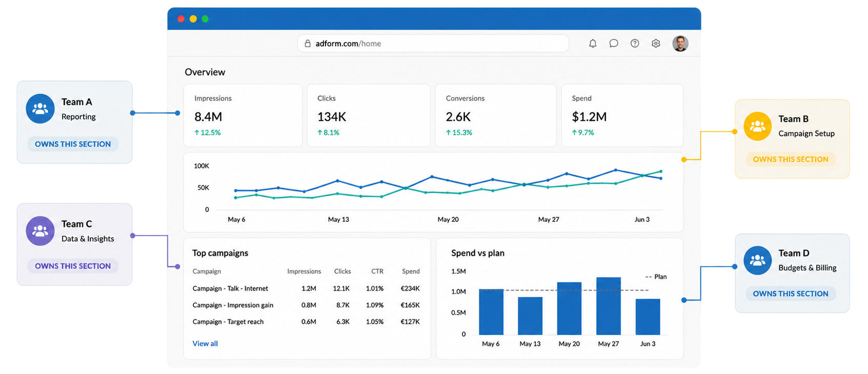Screen dimensions: 868x374
Task: Sort by the Spend column header
Action: pos(411,271)
